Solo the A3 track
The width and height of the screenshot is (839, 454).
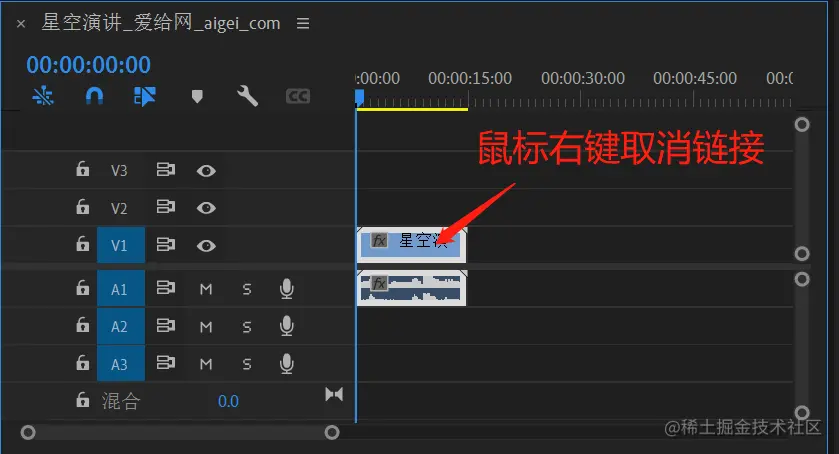click(x=247, y=365)
